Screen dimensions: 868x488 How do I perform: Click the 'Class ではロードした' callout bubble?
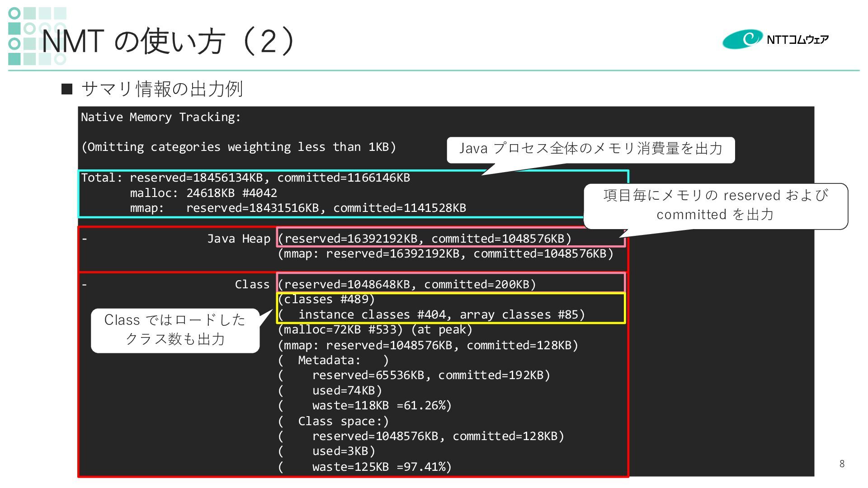tap(175, 330)
